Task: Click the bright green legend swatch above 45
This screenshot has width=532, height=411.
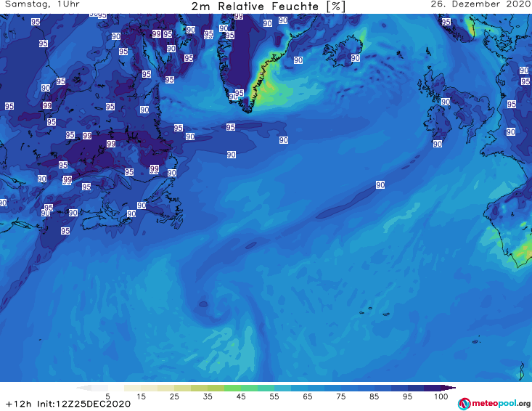Action: click(x=233, y=388)
